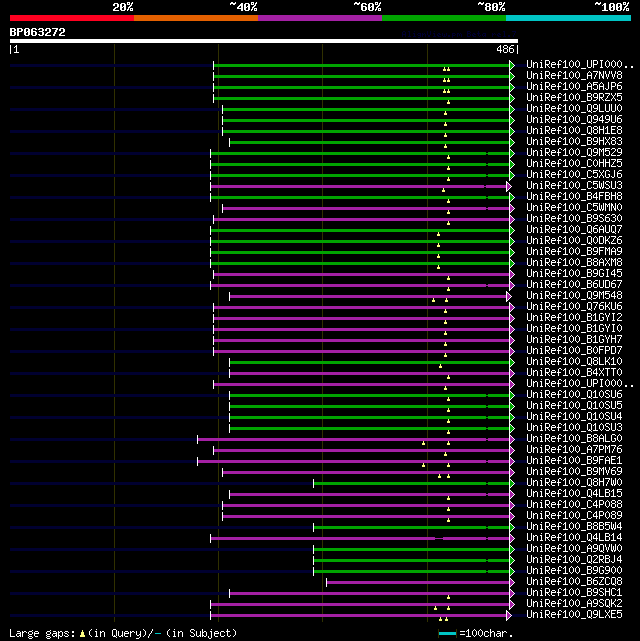Image resolution: width=640 pixels, height=641 pixels.
Task: Select the UniRef100_B4XTT0 label
Action: [x=574, y=373]
